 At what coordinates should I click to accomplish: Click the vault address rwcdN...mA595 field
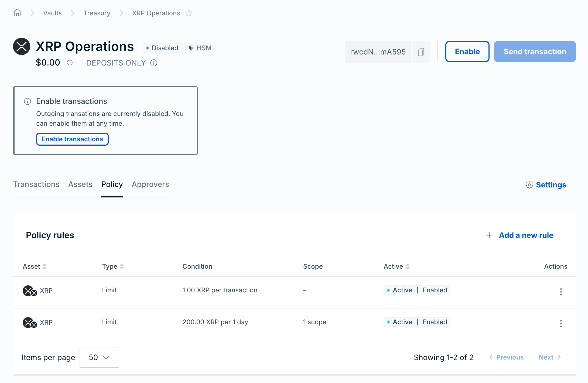coord(378,52)
